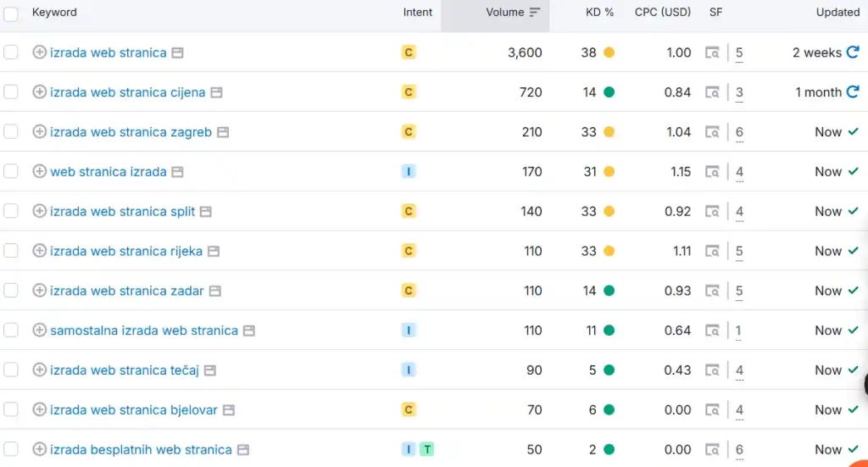This screenshot has height=467, width=868.
Task: Refresh metrics icon on the '2 weeks' row
Action: point(853,53)
